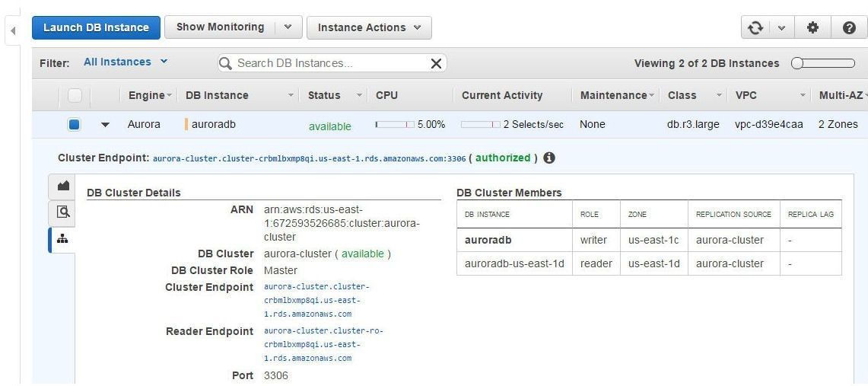868x386 pixels.
Task: Click the CPU column header
Action: tap(386, 96)
